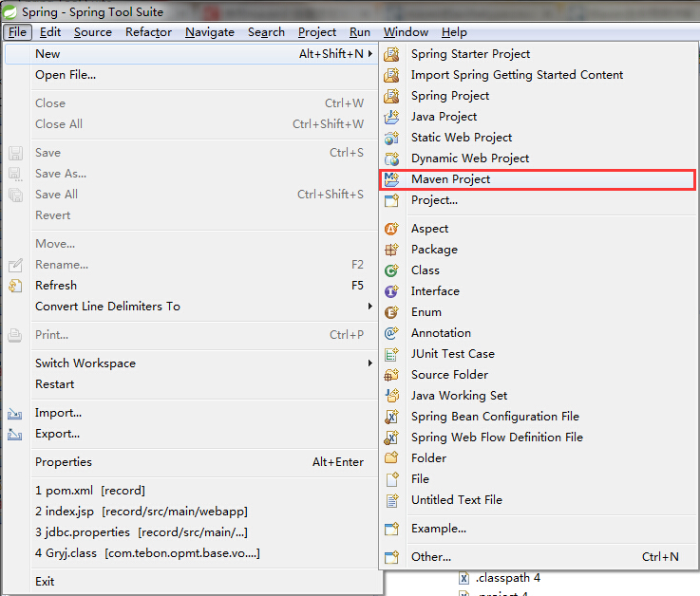700x596 pixels.
Task: Click the Package icon
Action: click(x=391, y=250)
